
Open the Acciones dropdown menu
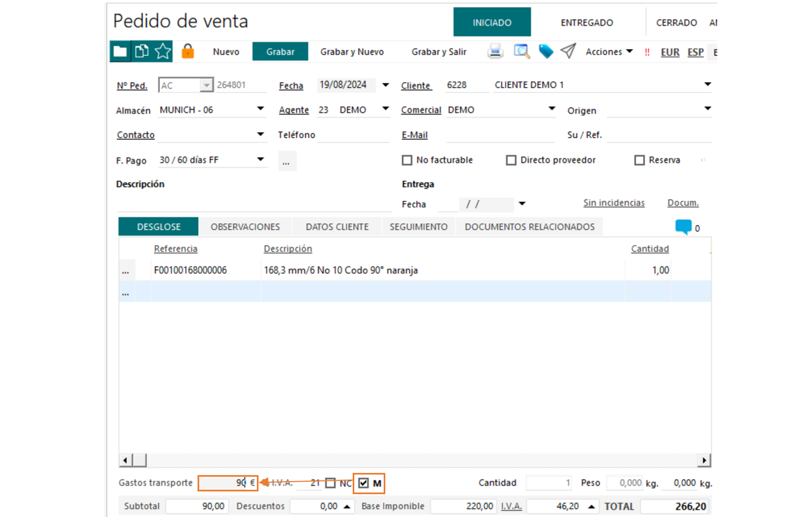click(x=609, y=52)
